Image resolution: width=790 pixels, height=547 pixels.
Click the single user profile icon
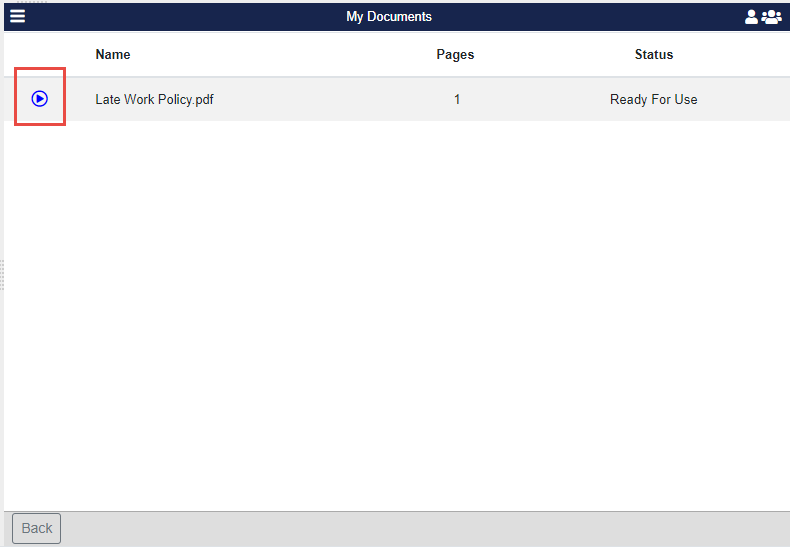click(751, 17)
